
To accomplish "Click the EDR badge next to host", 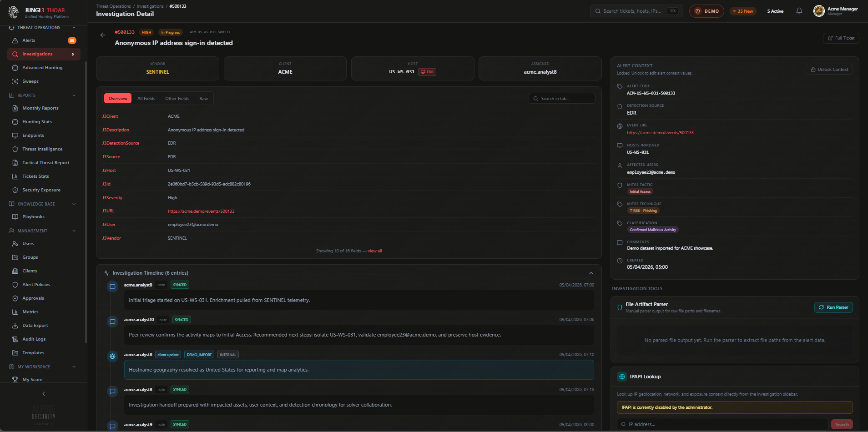I will tap(427, 72).
